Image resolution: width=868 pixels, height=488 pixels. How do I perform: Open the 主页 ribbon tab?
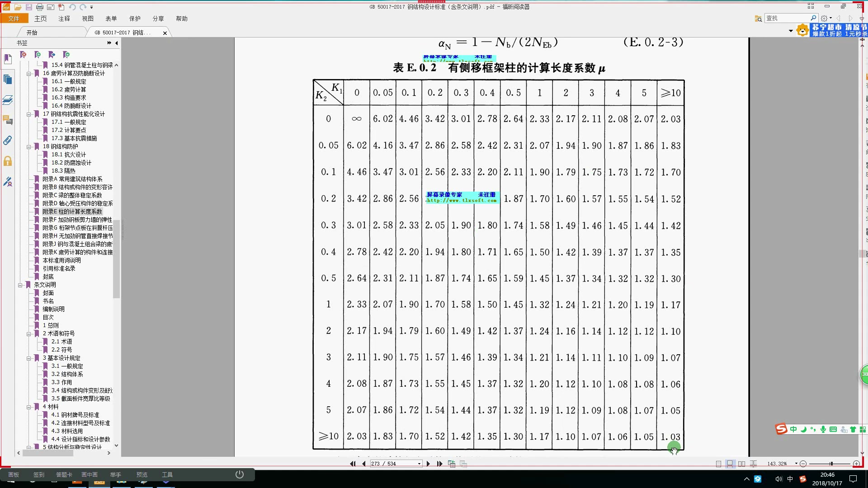pos(40,19)
